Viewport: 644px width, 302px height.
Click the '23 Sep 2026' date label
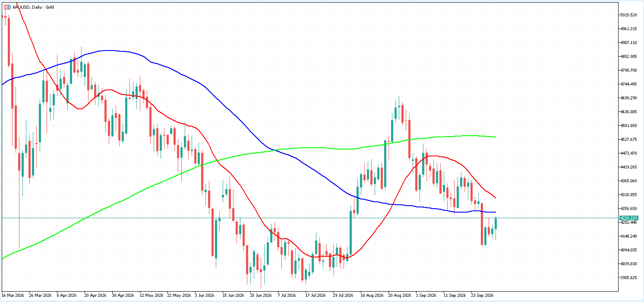click(x=482, y=296)
